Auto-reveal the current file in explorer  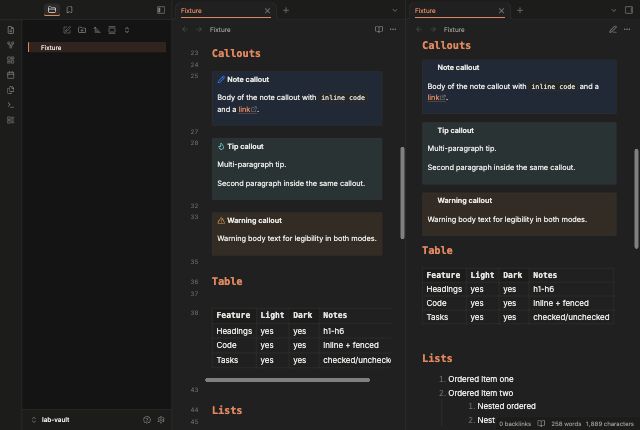[112, 30]
